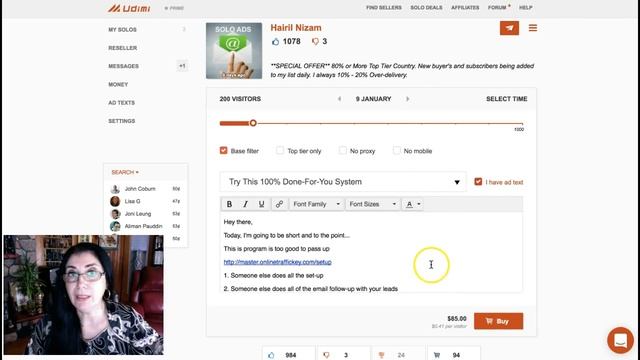Click the +1 badge beside Messages
Screen dimensions: 640x360
point(182,66)
